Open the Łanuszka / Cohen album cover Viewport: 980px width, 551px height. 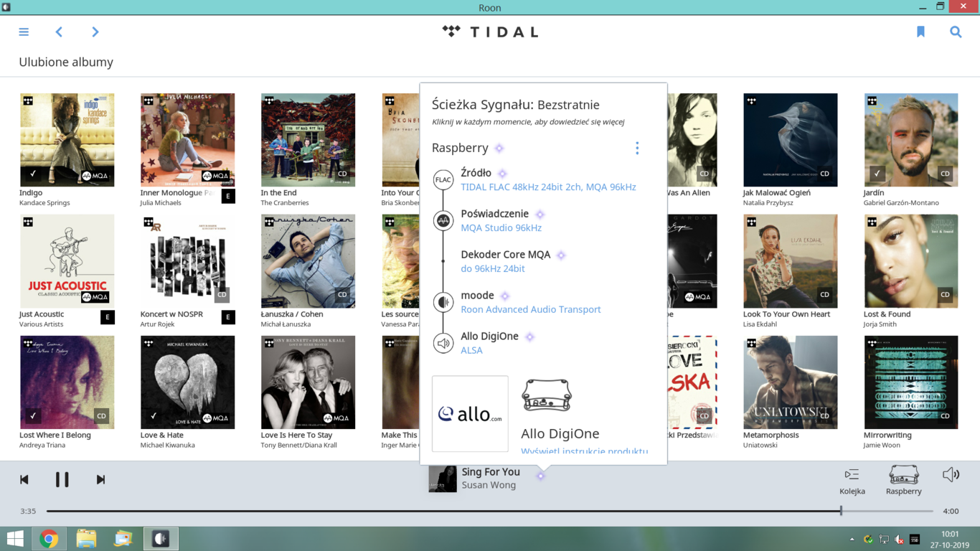(308, 261)
